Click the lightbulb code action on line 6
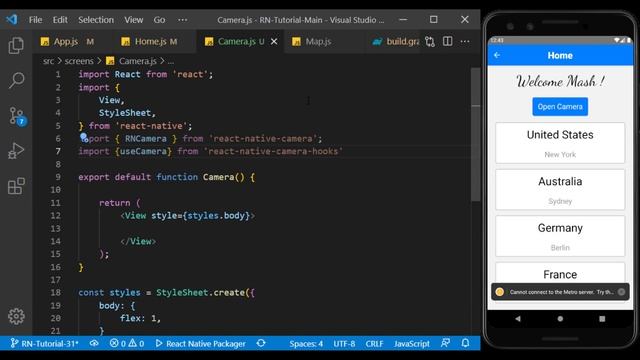This screenshot has height=360, width=640. point(84,138)
